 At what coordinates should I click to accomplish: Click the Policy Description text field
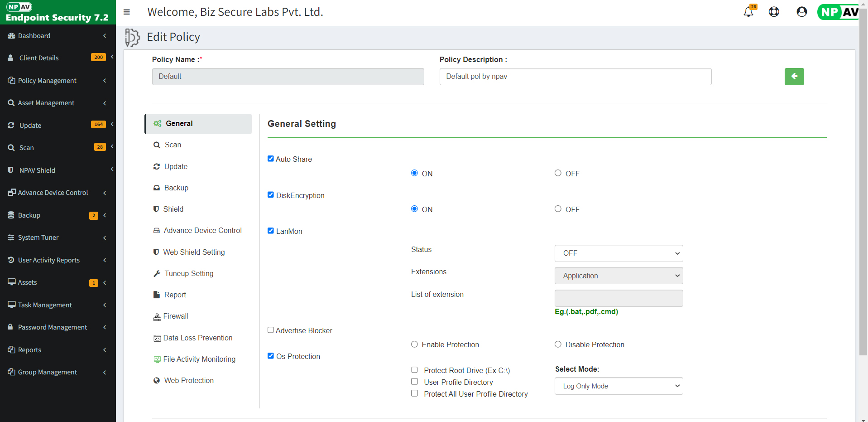[575, 77]
